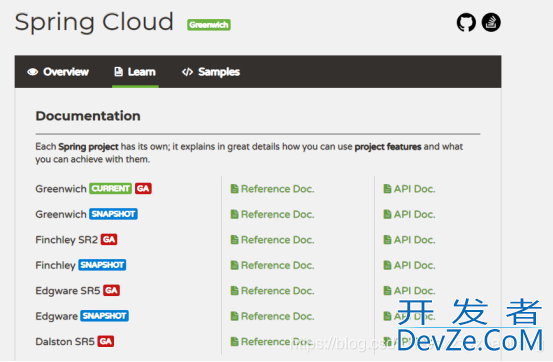553x362 pixels.
Task: Click the GA badge beside Finchley SR2
Action: (x=109, y=240)
